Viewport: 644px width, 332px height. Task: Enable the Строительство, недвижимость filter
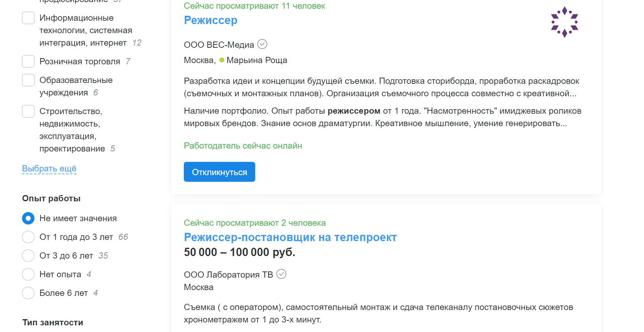click(28, 111)
